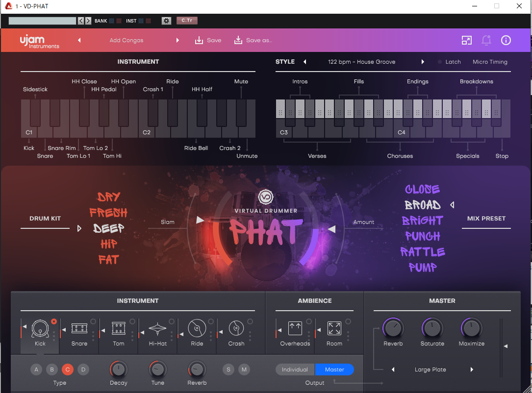Select previous style before House Groove

coord(304,62)
